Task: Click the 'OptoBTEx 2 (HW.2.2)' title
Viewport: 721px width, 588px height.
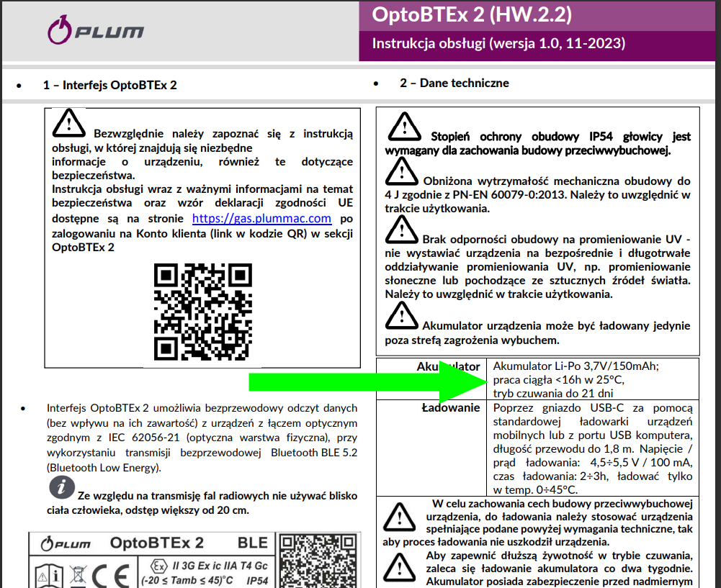Action: [473, 15]
